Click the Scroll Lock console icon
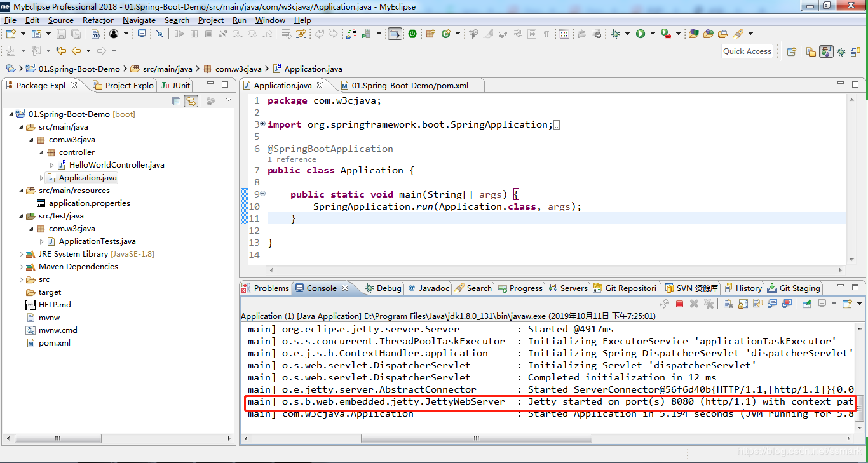This screenshot has height=463, width=868. coord(743,304)
